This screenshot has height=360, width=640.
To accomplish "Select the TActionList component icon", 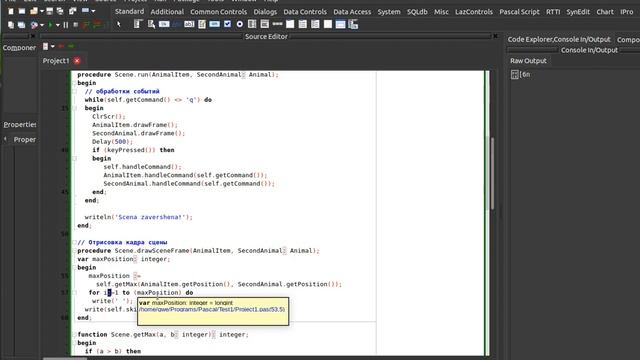I will point(353,24).
